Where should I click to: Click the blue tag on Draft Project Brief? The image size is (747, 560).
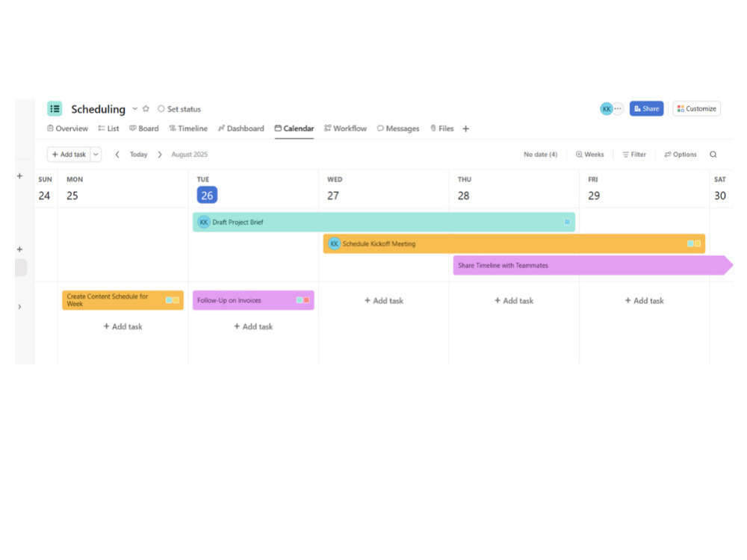pos(567,222)
